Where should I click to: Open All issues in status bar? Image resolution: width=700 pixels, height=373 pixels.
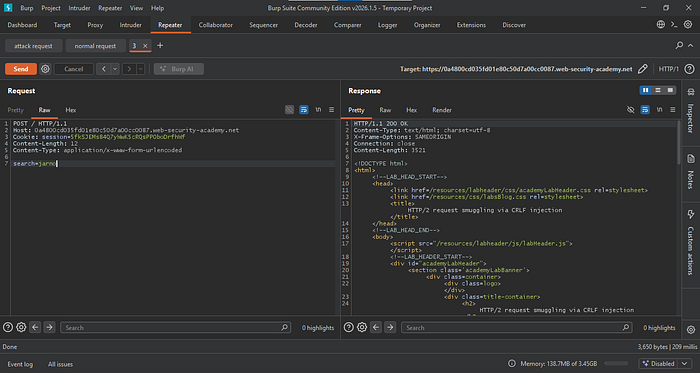60,364
